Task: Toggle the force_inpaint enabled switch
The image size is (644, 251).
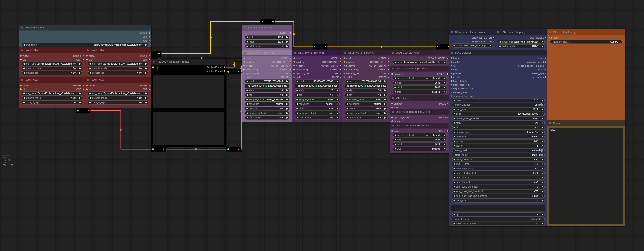Action: pos(542,155)
